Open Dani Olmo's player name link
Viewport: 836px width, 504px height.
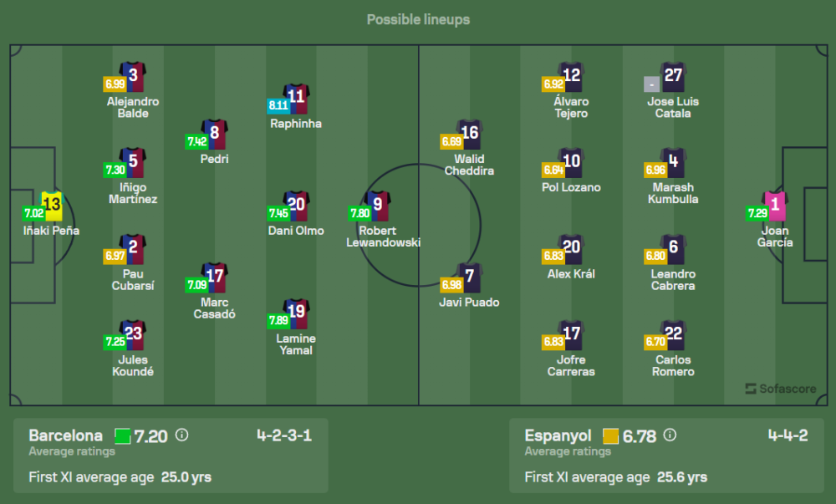coord(296,231)
